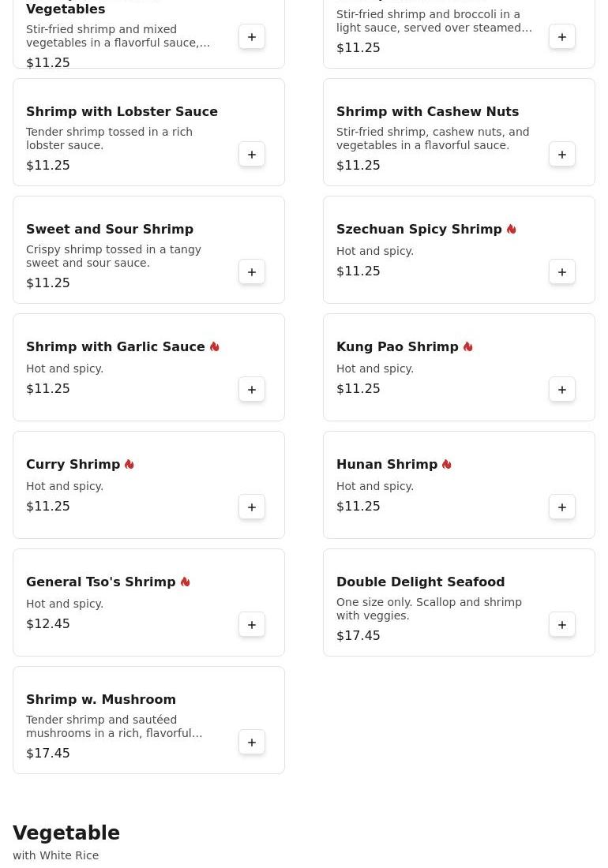The height and width of the screenshot is (868, 608).
Task: Add Shrimp with Cashew Nuts to cart
Action: point(562,155)
